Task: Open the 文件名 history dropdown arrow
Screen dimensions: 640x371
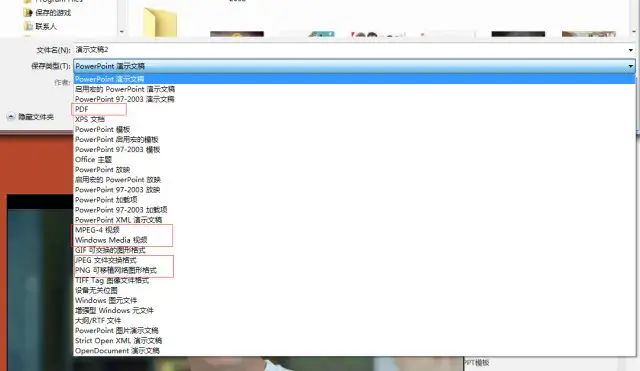Action: click(x=631, y=50)
